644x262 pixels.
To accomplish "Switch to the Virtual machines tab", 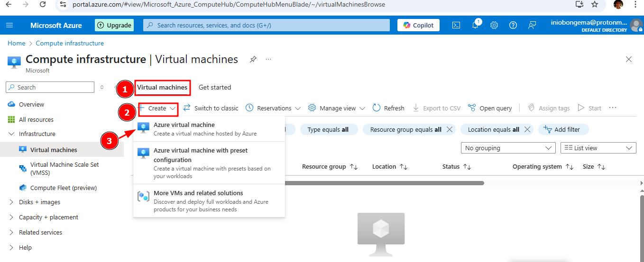I will 162,87.
